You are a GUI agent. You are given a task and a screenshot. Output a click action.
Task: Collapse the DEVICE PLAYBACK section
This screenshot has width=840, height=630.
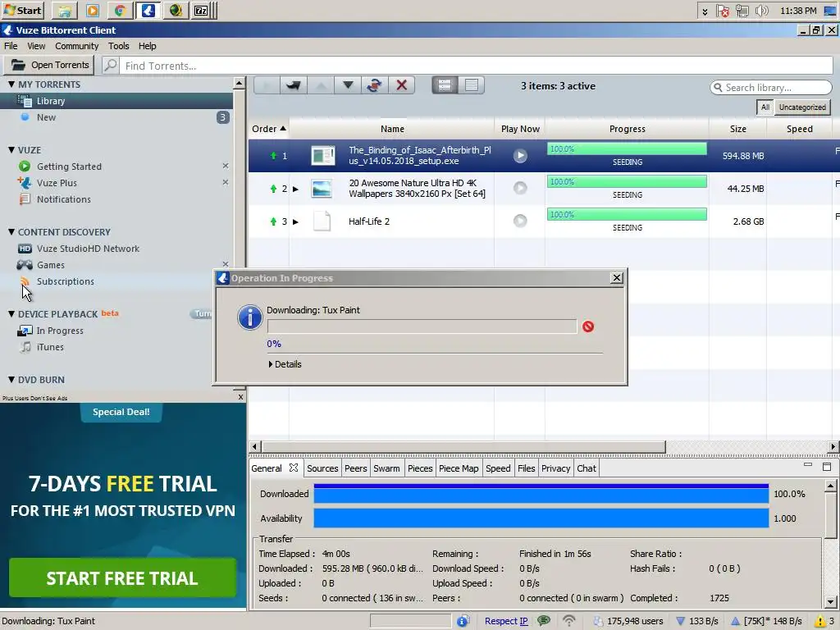pyautogui.click(x=11, y=314)
